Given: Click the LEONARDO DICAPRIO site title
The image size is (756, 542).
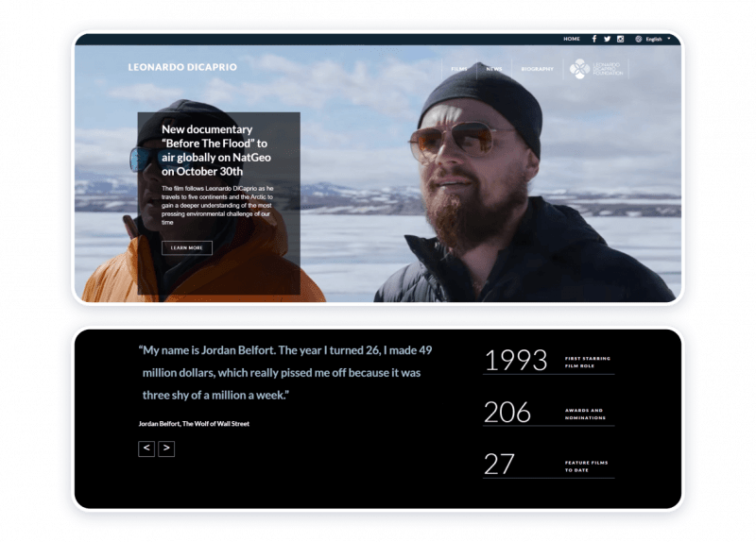Looking at the screenshot, I should [182, 67].
